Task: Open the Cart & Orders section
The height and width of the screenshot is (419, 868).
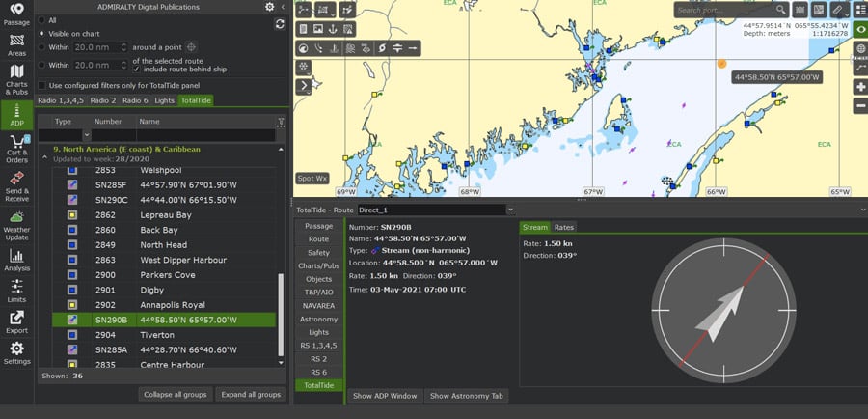Action: [16, 149]
